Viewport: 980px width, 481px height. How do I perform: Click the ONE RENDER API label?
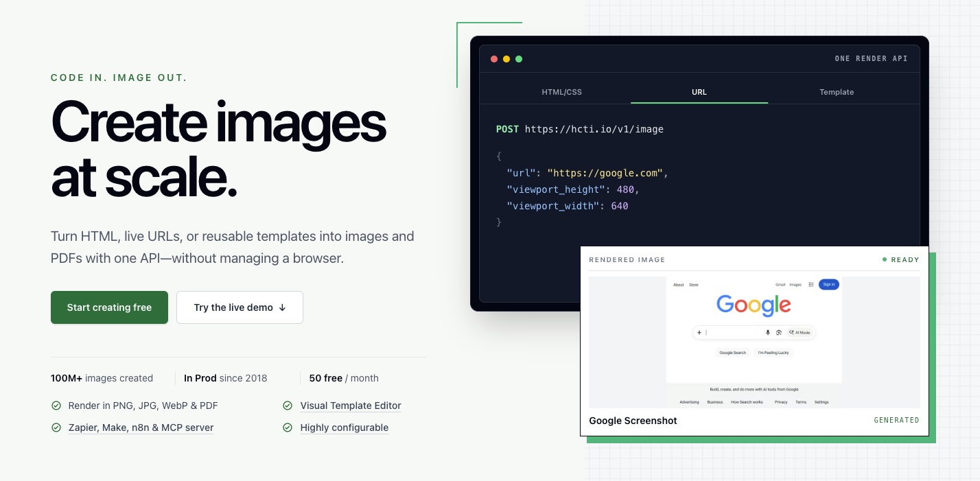[x=871, y=59]
